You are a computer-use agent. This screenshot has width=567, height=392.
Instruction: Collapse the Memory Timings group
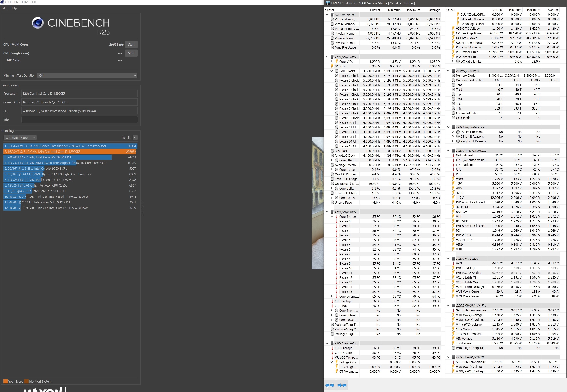coord(448,71)
